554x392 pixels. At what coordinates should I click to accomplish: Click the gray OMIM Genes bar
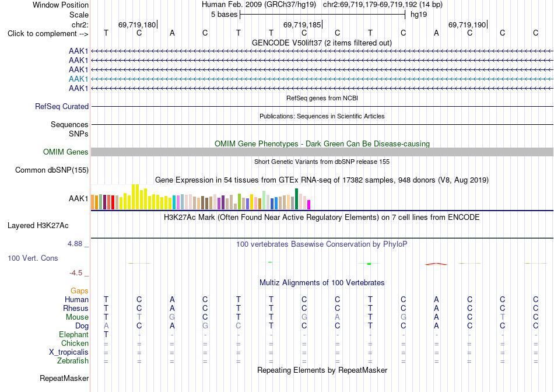322,152
